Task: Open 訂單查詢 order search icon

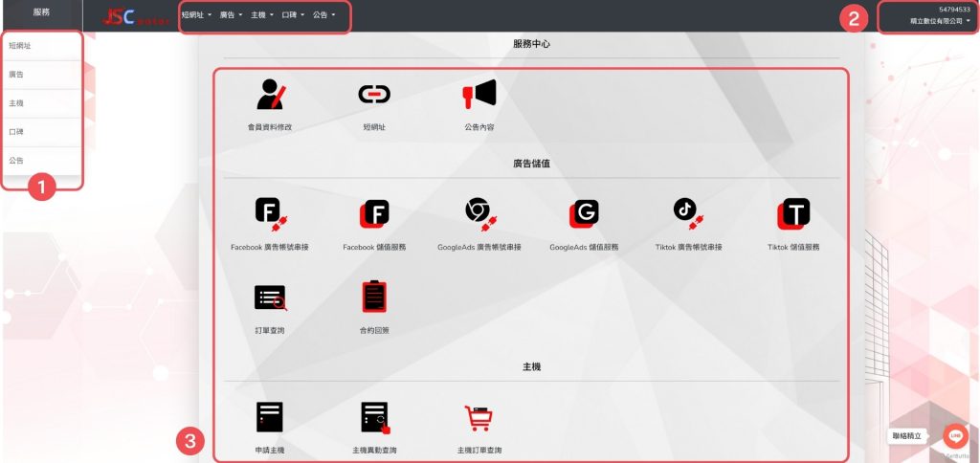Action: pos(269,298)
